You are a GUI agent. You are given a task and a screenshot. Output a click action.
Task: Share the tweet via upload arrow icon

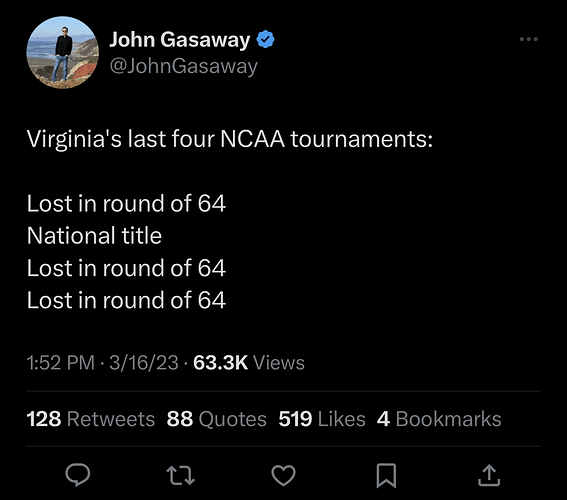[x=489, y=475]
